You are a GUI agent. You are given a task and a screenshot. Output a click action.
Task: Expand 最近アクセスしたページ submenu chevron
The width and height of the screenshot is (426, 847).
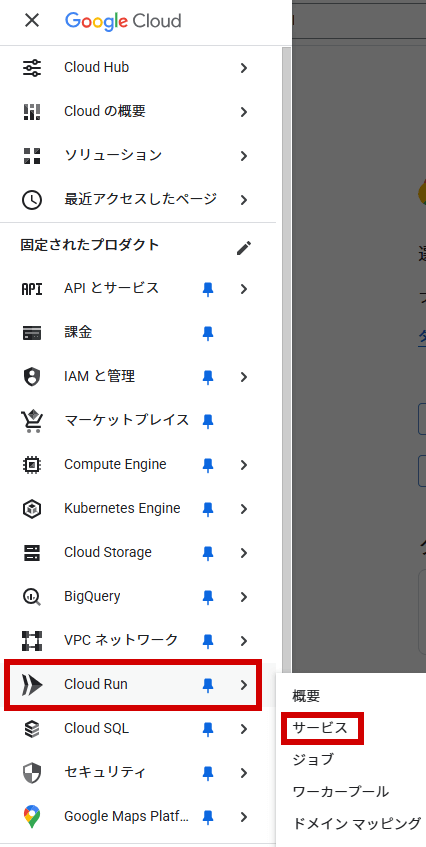pyautogui.click(x=244, y=199)
